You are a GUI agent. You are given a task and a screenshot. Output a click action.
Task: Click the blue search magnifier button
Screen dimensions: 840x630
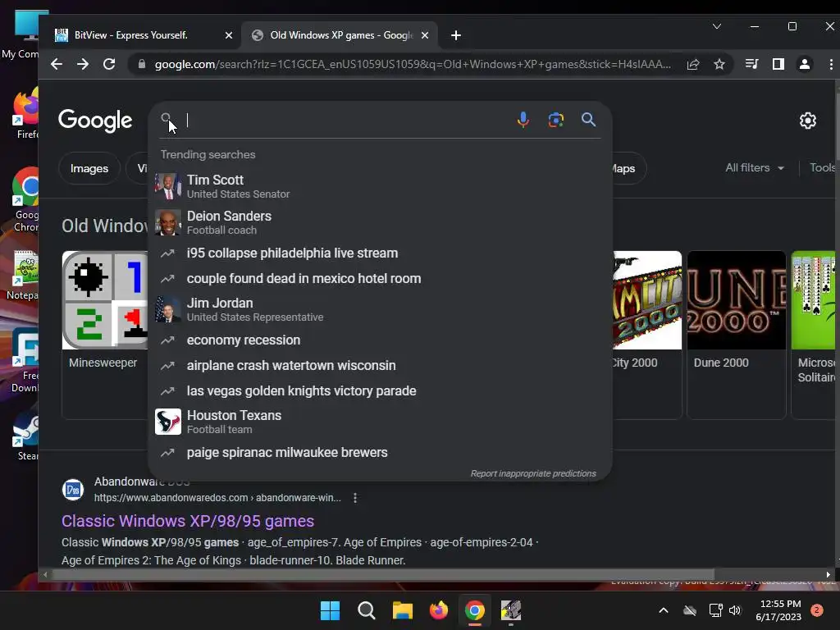(x=588, y=120)
